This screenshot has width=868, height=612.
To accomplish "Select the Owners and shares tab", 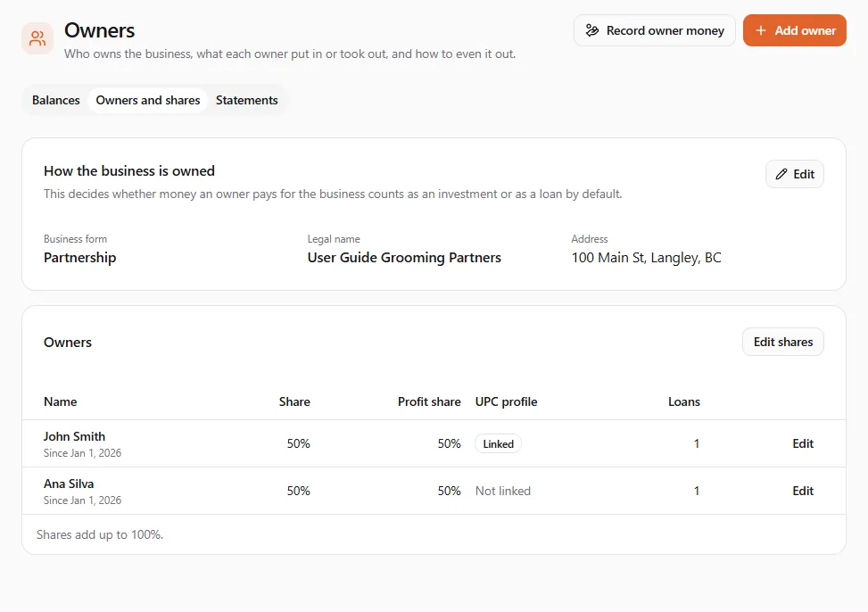I will 148,100.
